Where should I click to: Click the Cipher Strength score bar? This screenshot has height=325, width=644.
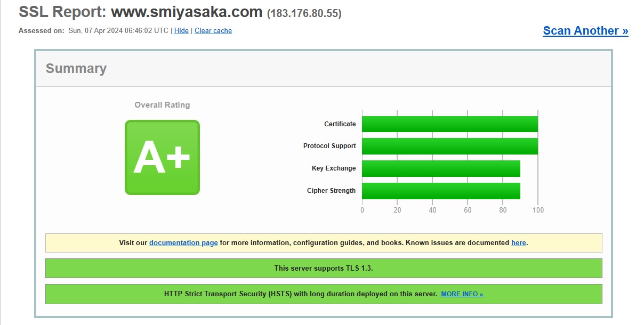point(441,191)
